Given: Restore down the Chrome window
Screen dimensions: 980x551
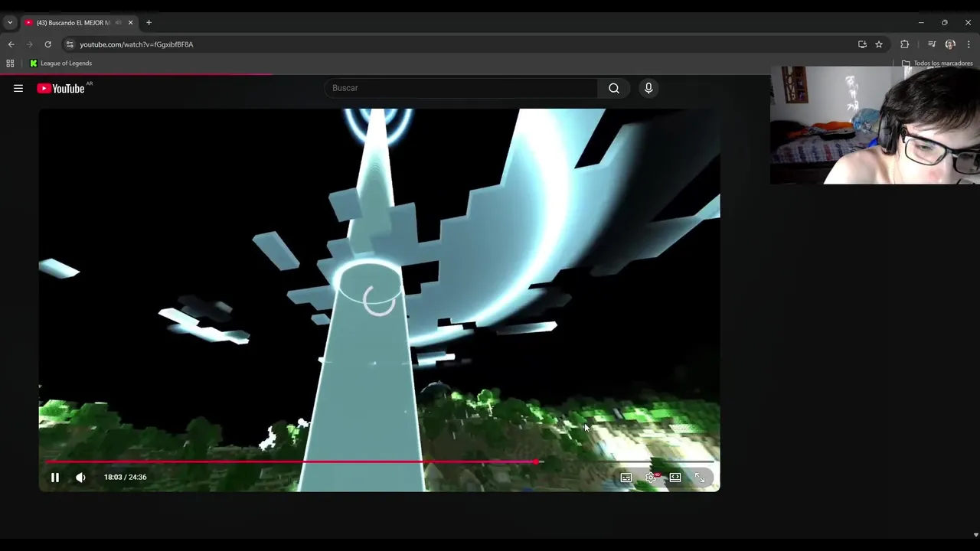Looking at the screenshot, I should tap(944, 23).
